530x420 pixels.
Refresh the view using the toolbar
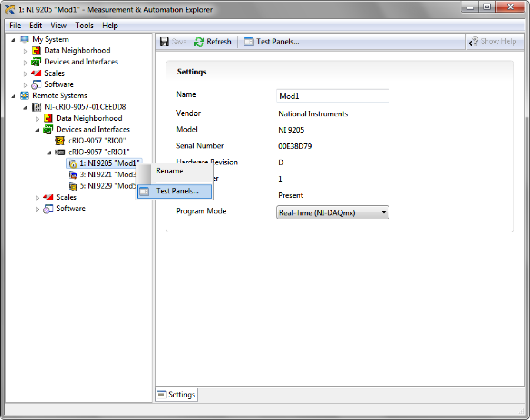pos(213,42)
